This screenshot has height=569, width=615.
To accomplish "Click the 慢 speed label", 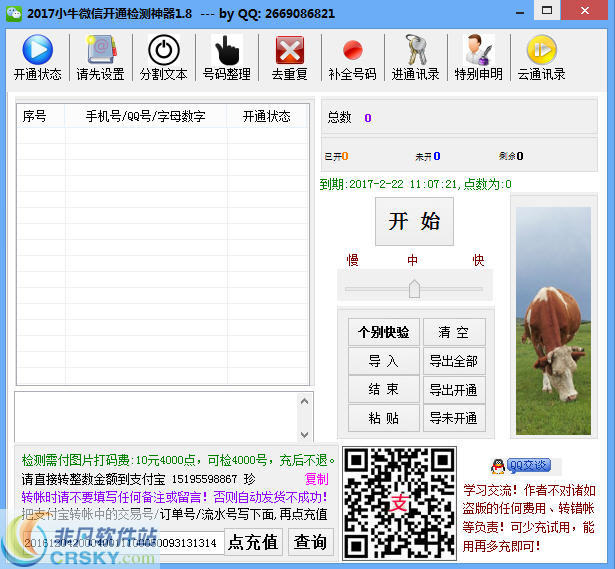I will 352,260.
